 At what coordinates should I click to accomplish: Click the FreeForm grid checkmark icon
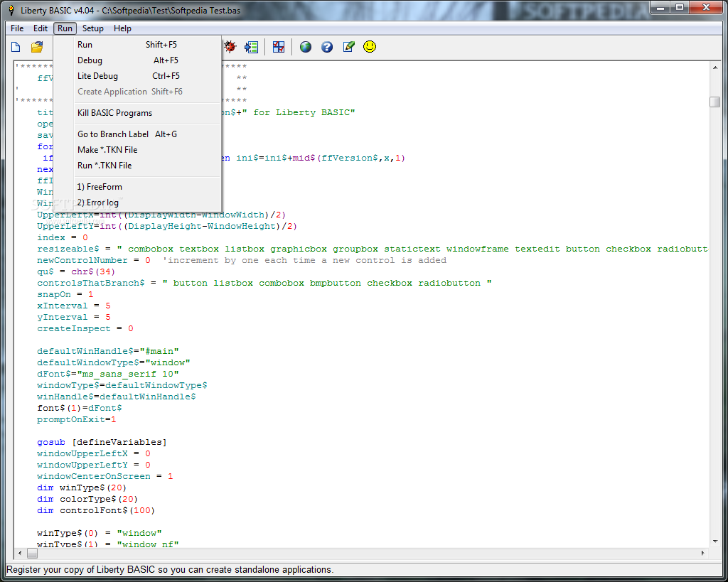pyautogui.click(x=279, y=47)
